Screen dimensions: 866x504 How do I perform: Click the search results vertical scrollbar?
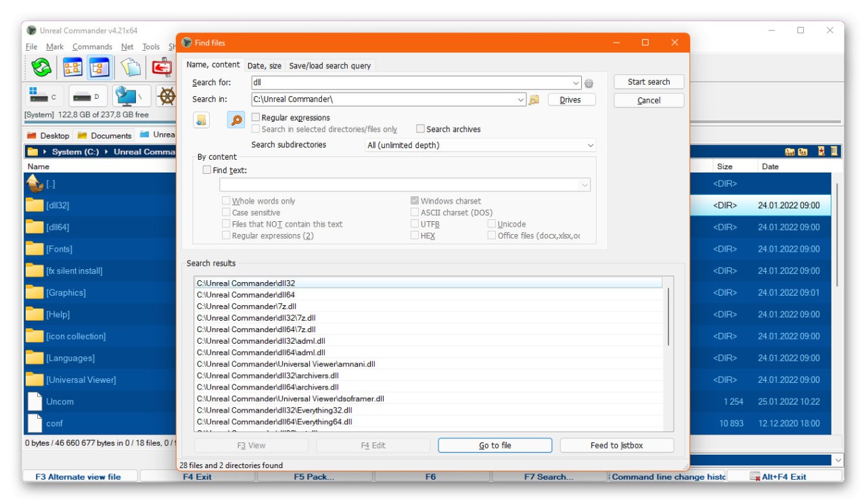coord(669,317)
